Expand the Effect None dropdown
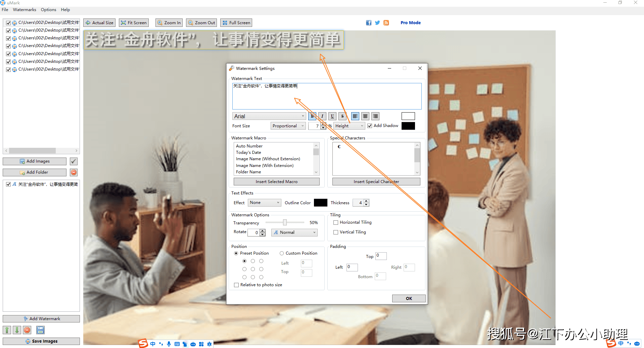The height and width of the screenshot is (348, 644). pos(265,203)
